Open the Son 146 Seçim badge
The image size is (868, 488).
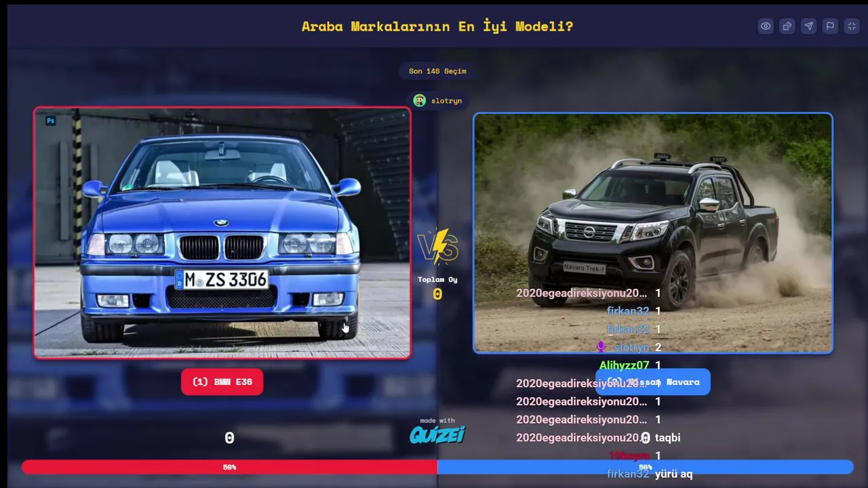(x=437, y=71)
